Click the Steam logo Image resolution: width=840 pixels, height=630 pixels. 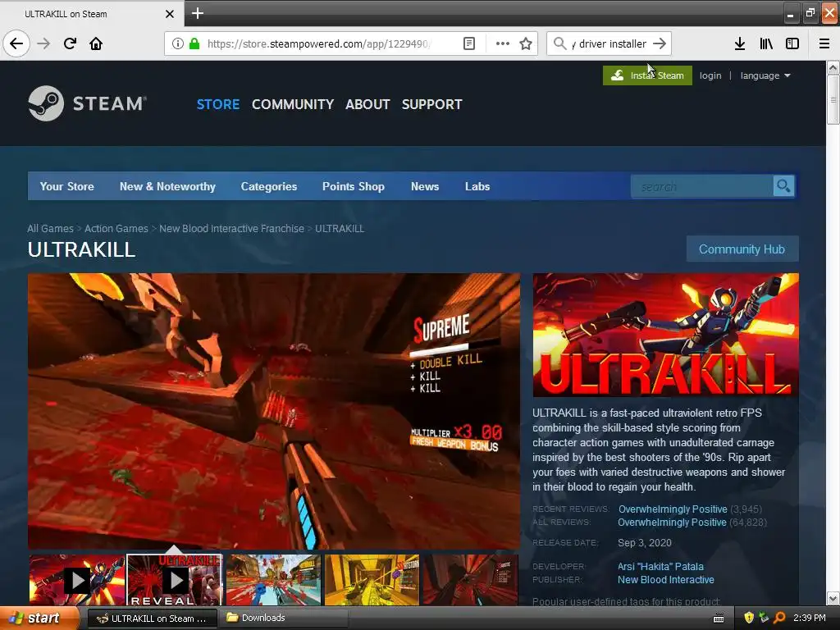[x=87, y=103]
